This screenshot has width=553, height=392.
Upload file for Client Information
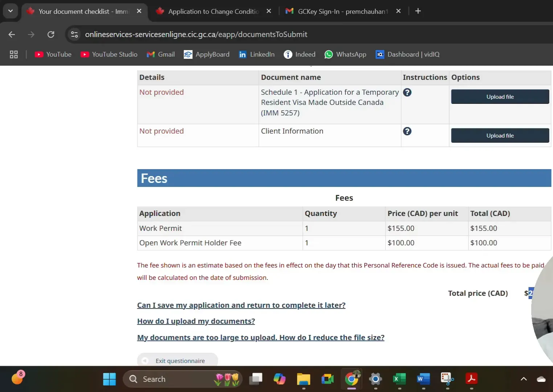coord(500,136)
